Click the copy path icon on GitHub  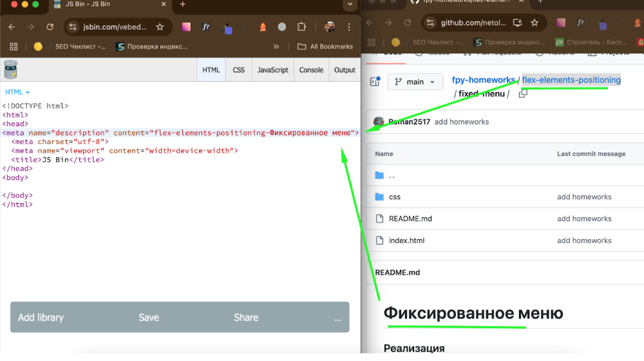pos(523,93)
